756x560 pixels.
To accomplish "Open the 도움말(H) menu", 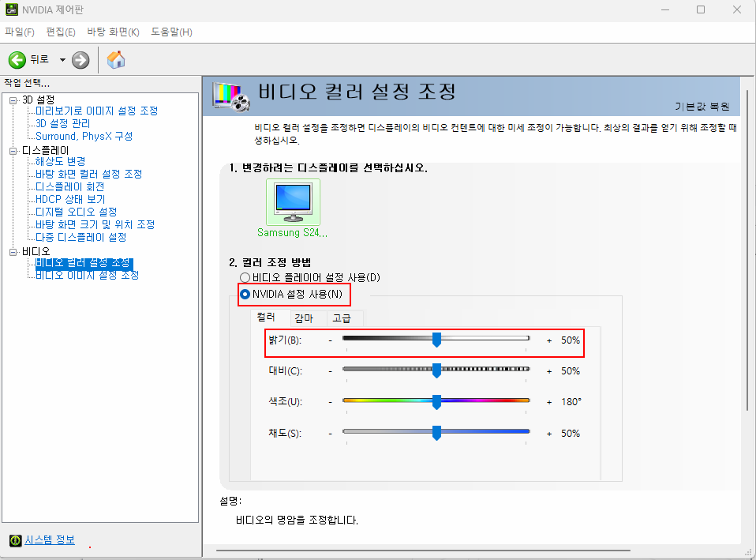I will click(x=172, y=32).
